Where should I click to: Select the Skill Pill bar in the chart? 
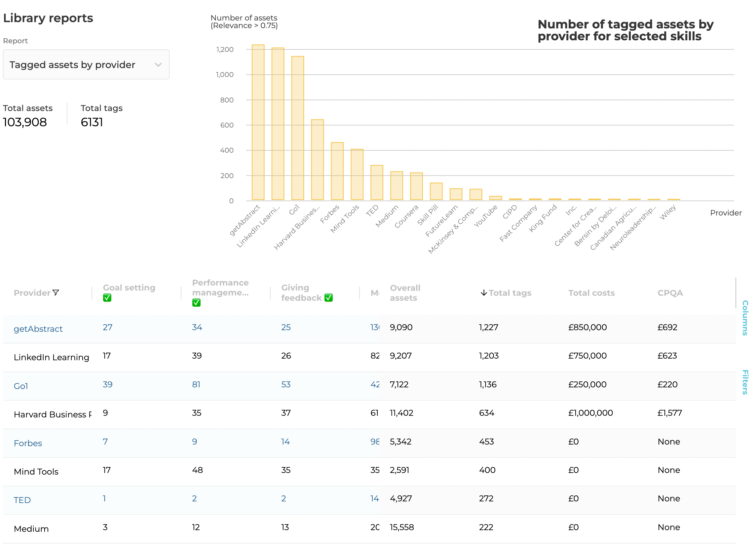coord(436,191)
